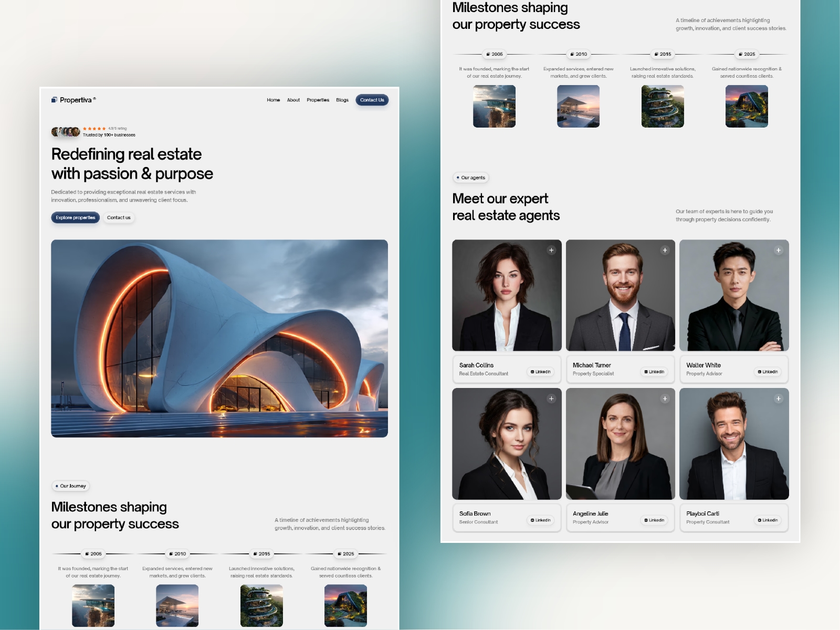
Task: Click the plus icon on Angeline Julie card
Action: [x=665, y=399]
